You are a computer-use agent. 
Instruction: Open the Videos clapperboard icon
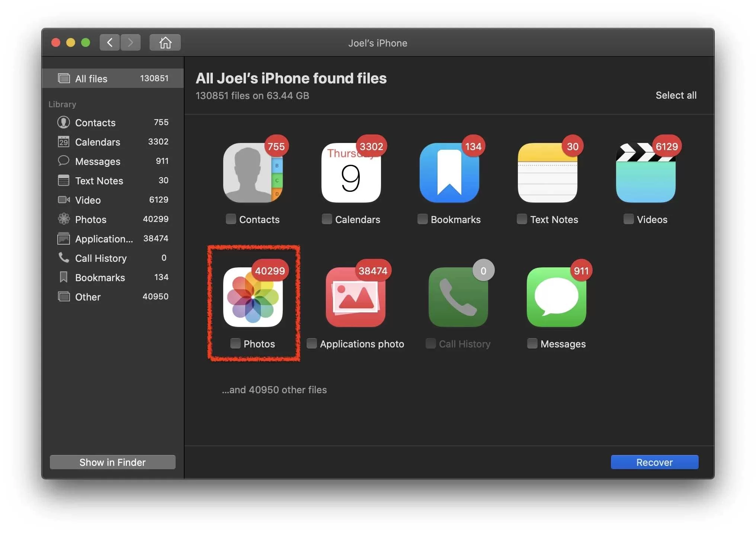pyautogui.click(x=646, y=173)
